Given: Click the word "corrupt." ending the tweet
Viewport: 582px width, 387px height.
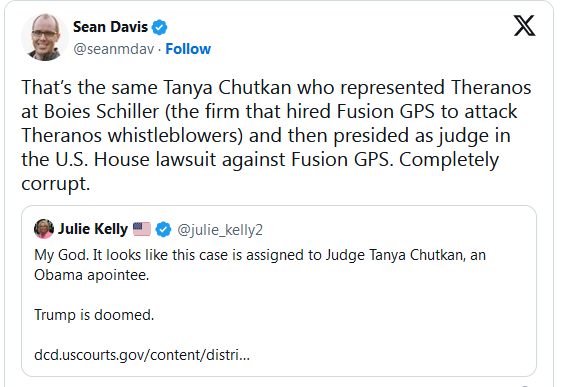Looking at the screenshot, I should tap(56, 184).
